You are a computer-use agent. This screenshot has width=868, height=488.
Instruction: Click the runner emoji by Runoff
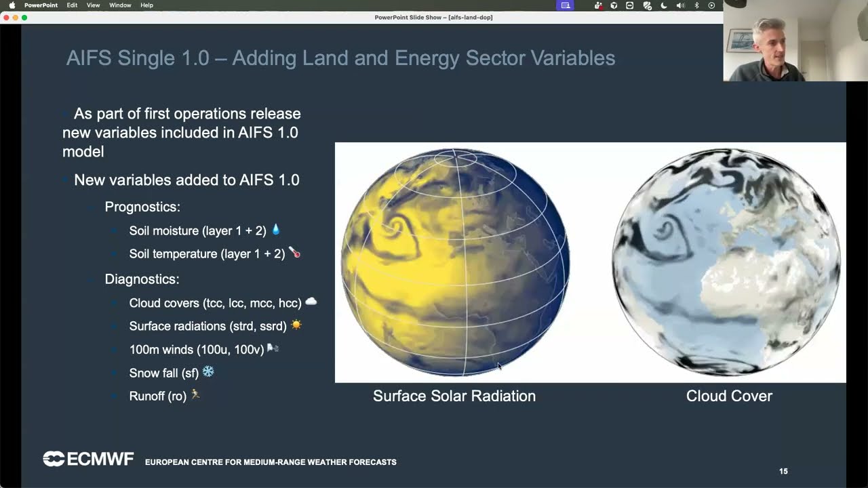[195, 394]
